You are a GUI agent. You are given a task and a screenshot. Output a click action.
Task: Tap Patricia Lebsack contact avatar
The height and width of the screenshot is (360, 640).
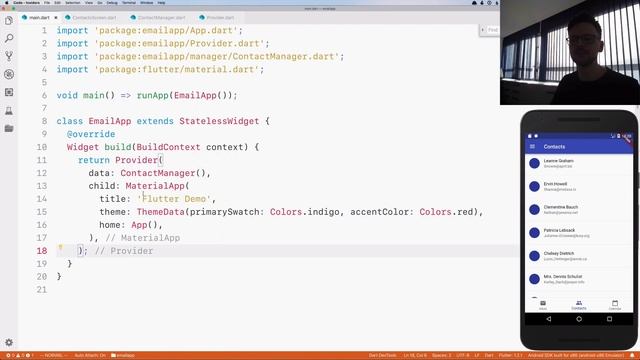tap(534, 233)
